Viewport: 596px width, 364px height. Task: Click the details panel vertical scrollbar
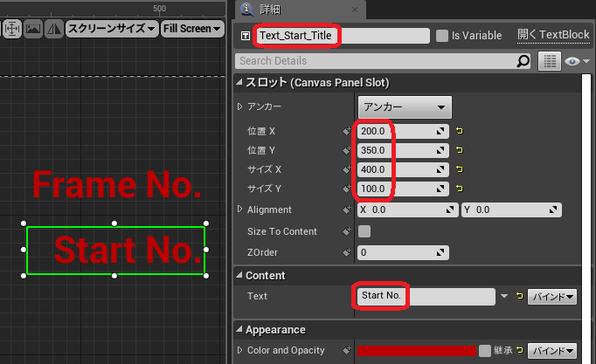[586, 218]
